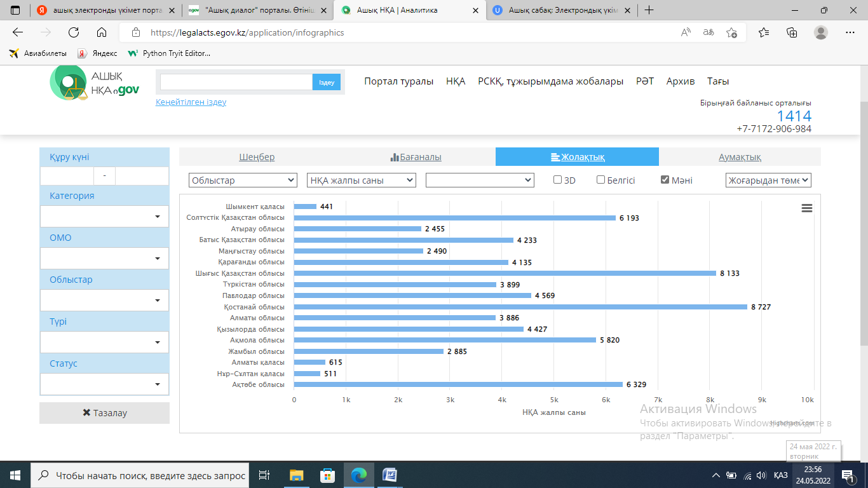Open the Яндекс bookmark
This screenshot has width=868, height=488.
point(97,53)
